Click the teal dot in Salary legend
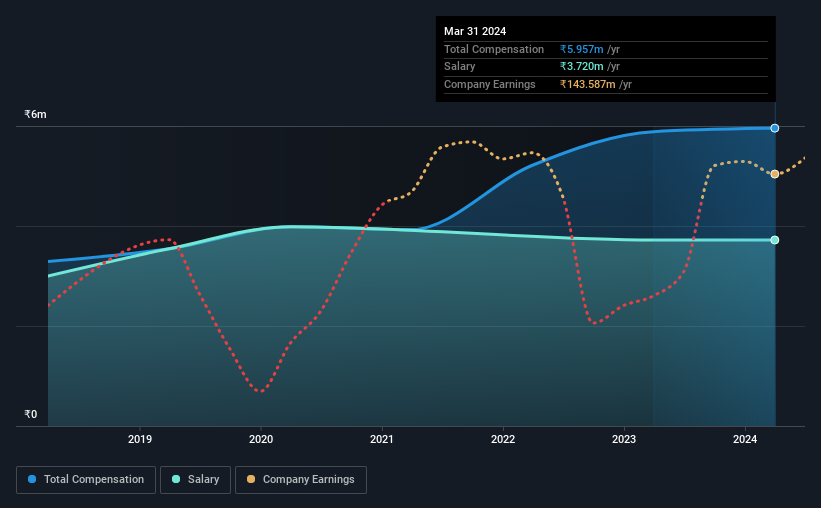The width and height of the screenshot is (821, 508). pos(176,479)
